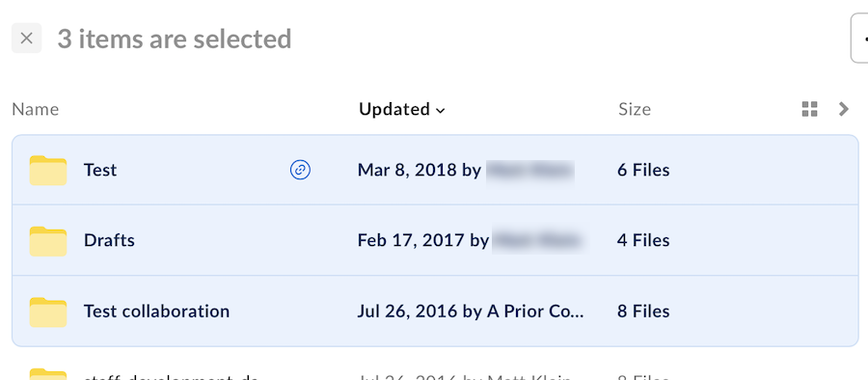Click the 8 Files size of Test collaboration

643,311
